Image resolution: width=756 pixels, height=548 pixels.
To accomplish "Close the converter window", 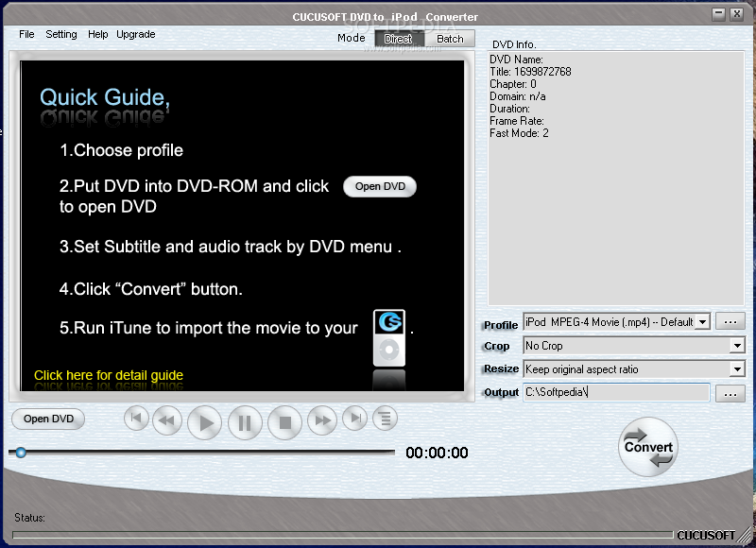I will [737, 14].
